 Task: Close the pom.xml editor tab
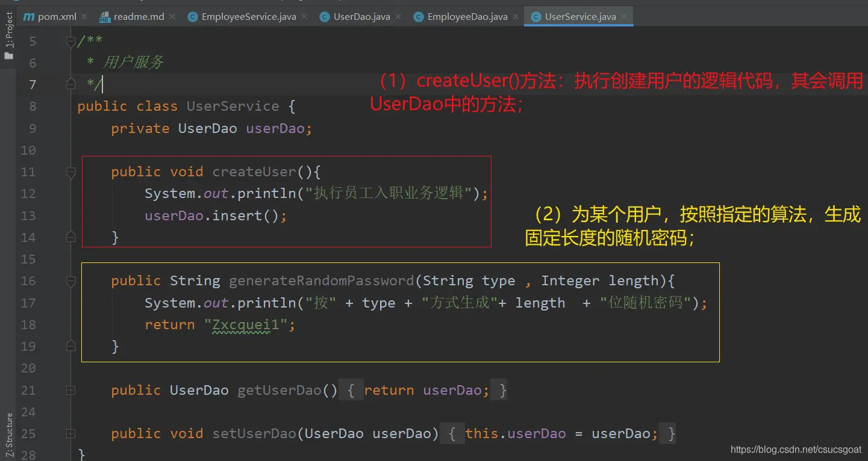(84, 17)
